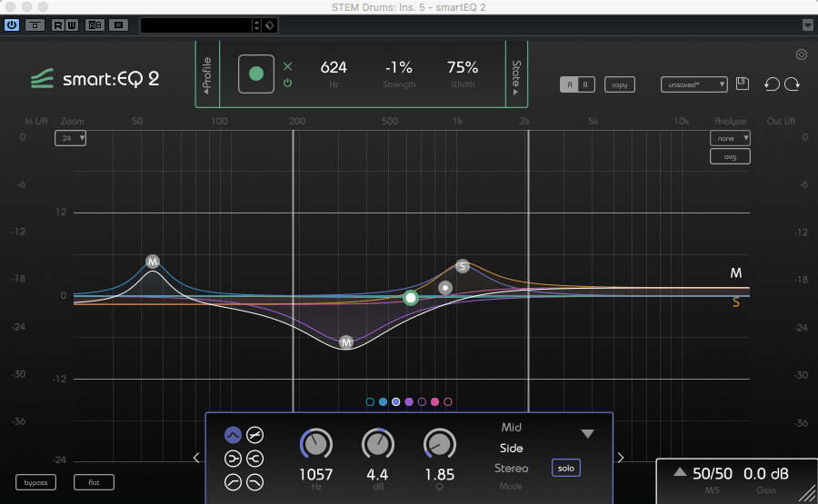
Task: Select the filled blue band dot
Action: click(383, 402)
